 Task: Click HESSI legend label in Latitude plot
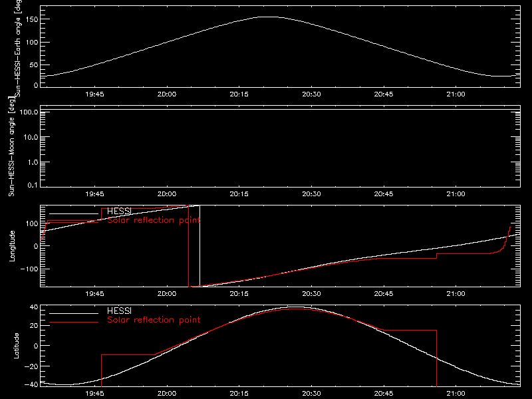pyautogui.click(x=119, y=311)
